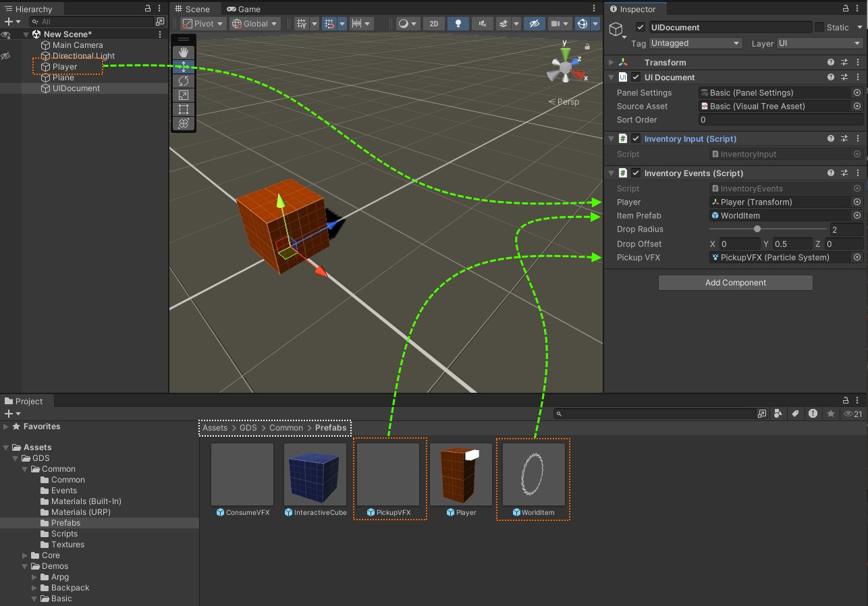Disable the Inventory Events script checkbox
Screen dimensions: 868x606
click(636, 173)
